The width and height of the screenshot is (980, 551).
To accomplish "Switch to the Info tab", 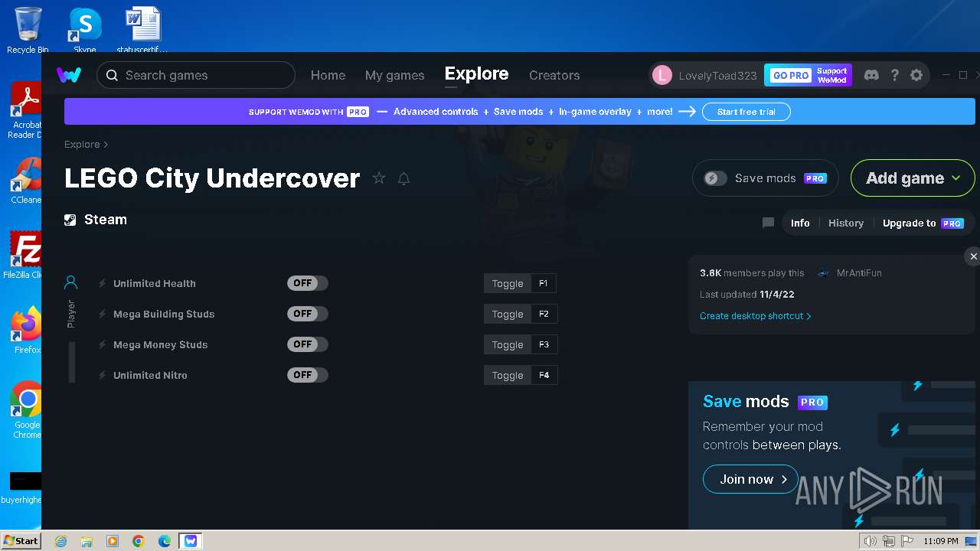I will click(800, 223).
